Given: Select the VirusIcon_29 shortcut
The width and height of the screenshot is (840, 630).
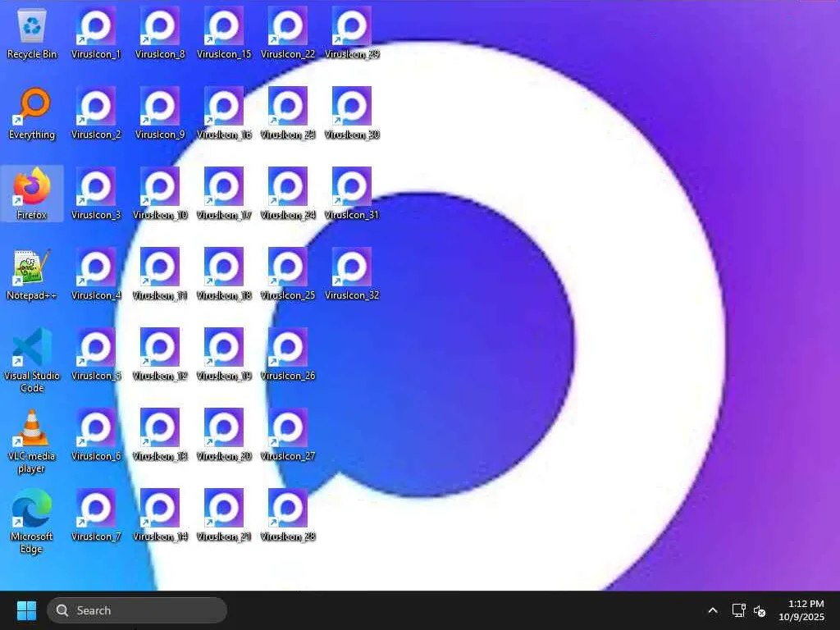Looking at the screenshot, I should [352, 33].
